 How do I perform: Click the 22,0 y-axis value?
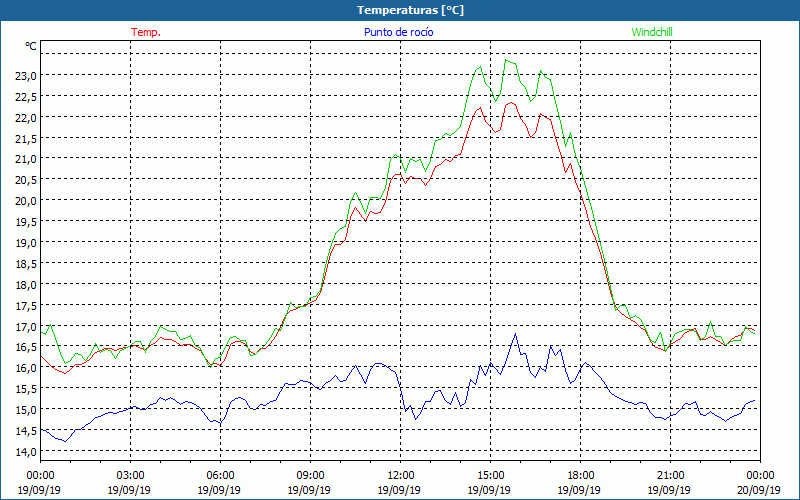(x=27, y=117)
